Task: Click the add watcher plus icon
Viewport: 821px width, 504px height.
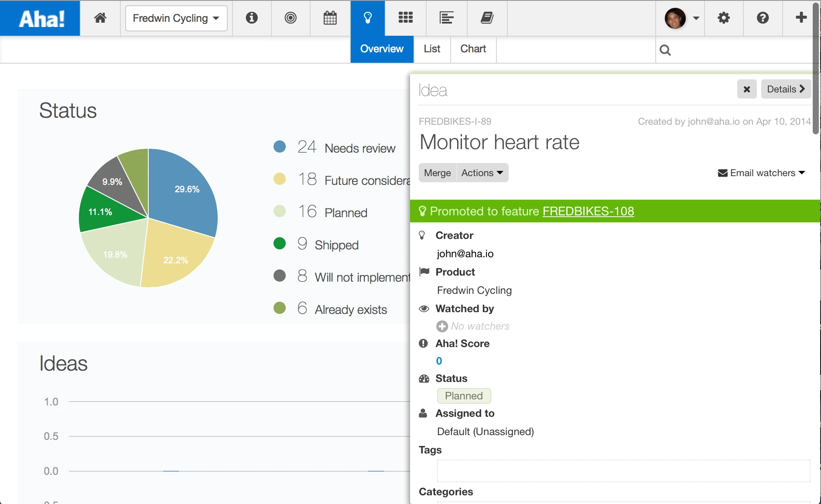Action: (x=442, y=326)
